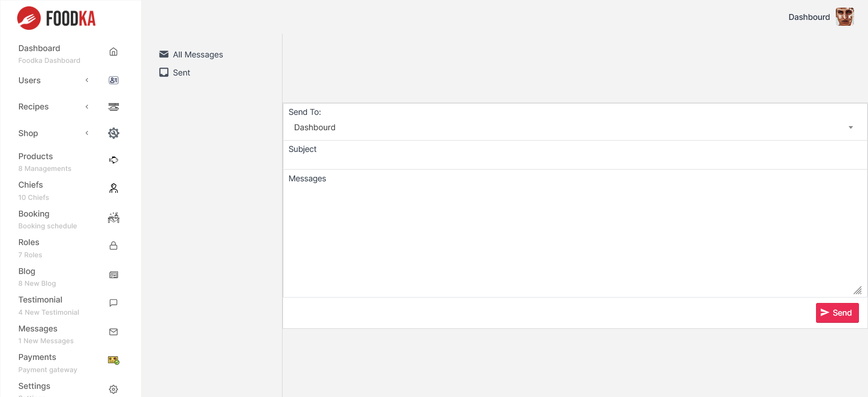The width and height of the screenshot is (868, 397).
Task: Expand the Recipes submenu chevron
Action: (x=87, y=107)
